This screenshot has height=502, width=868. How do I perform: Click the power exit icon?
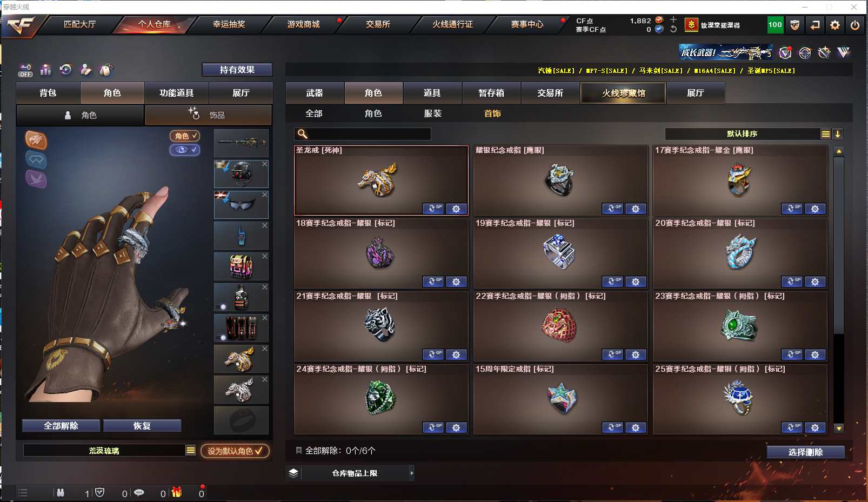(x=854, y=25)
